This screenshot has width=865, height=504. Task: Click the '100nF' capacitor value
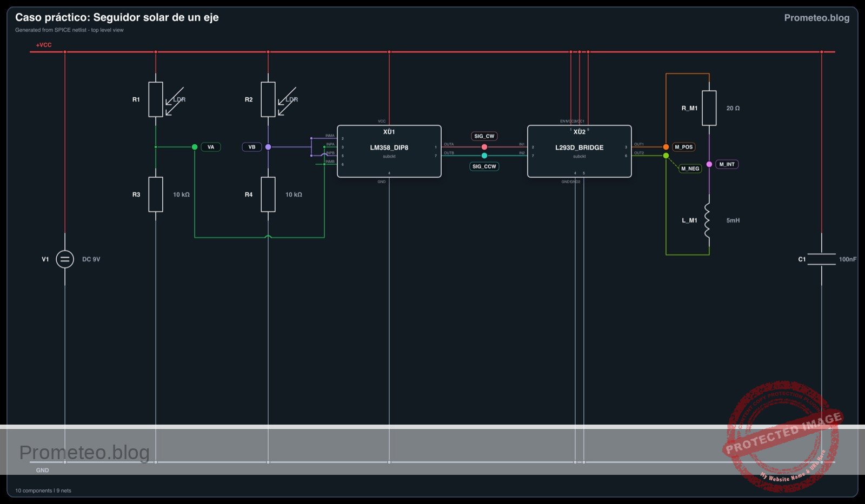848,259
